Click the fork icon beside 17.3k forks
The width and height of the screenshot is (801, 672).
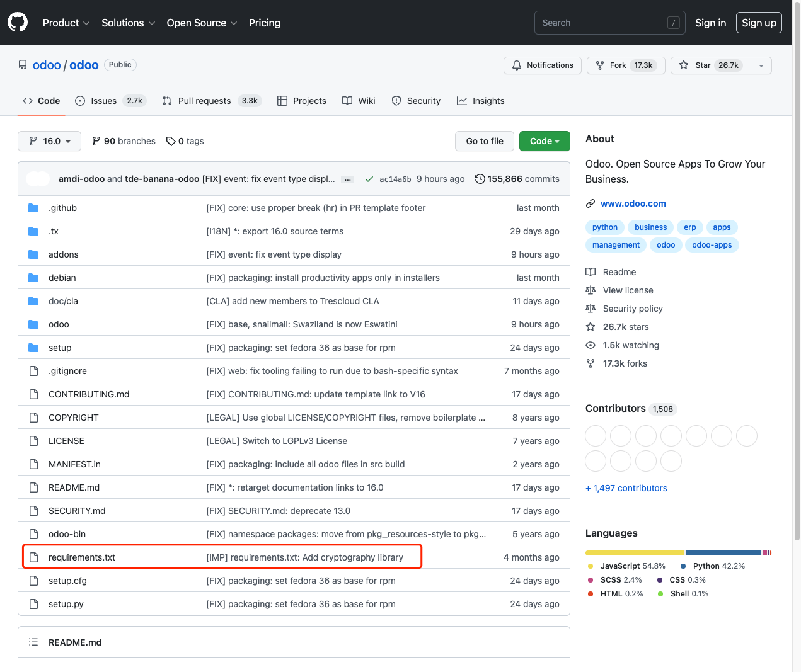click(591, 363)
